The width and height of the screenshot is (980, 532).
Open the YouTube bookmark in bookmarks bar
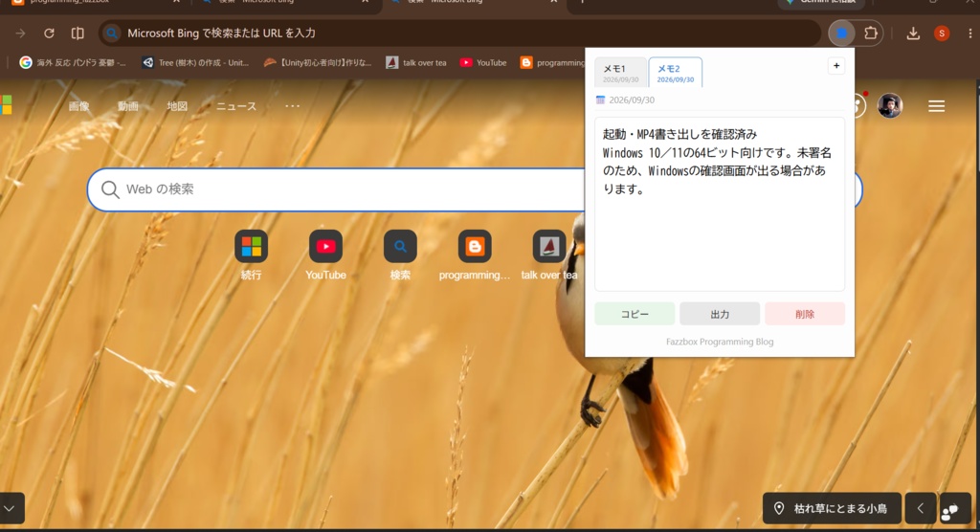coord(483,62)
